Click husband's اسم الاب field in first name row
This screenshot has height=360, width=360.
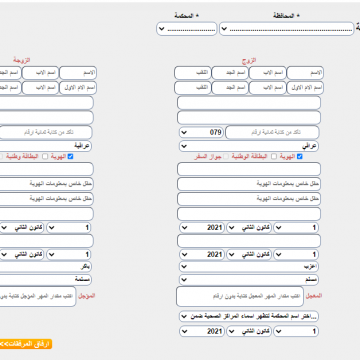pyautogui.click(x=268, y=73)
